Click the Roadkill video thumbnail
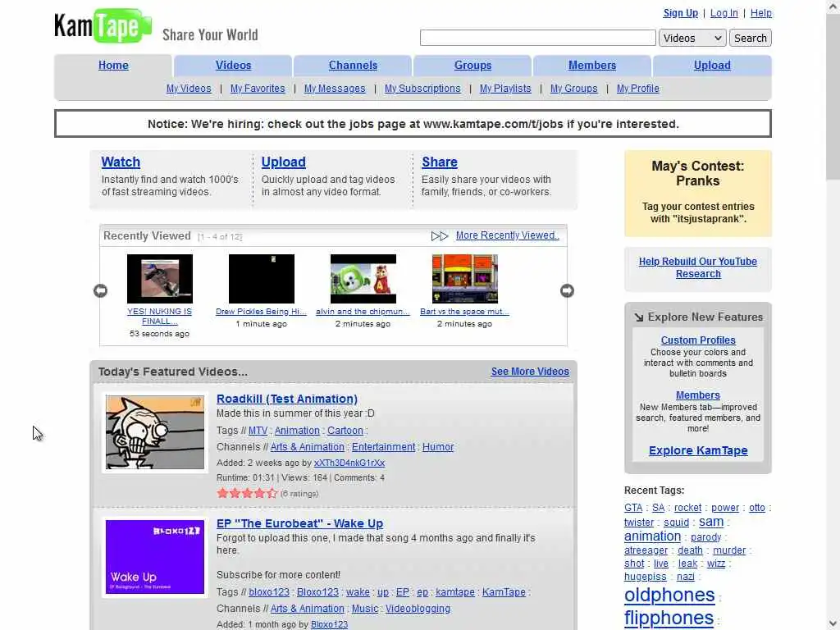The height and width of the screenshot is (630, 840). point(155,432)
